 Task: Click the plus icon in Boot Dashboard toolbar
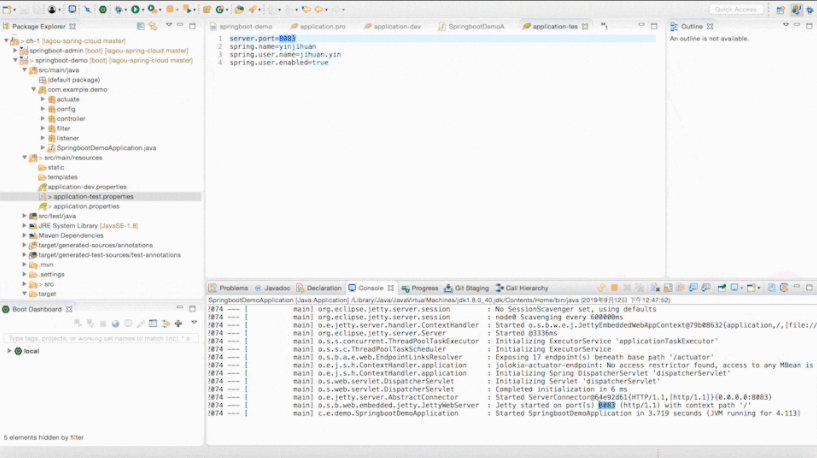pos(178,324)
